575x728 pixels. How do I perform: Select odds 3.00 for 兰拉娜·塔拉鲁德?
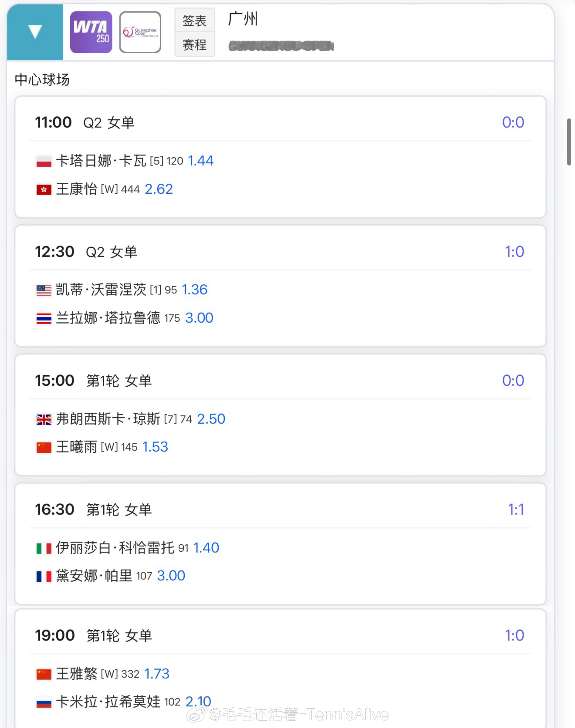[199, 318]
